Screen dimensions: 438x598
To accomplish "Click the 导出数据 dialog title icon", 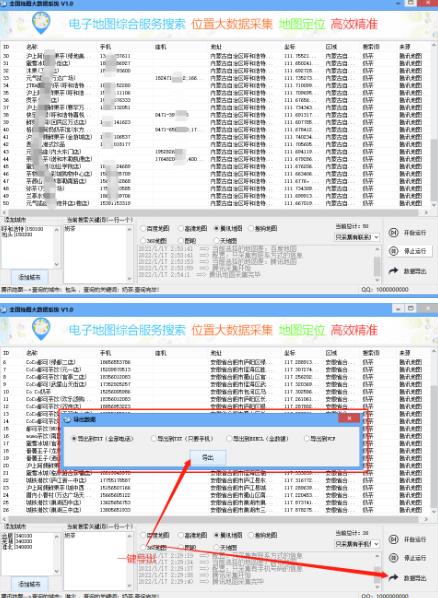I will pos(67,420).
